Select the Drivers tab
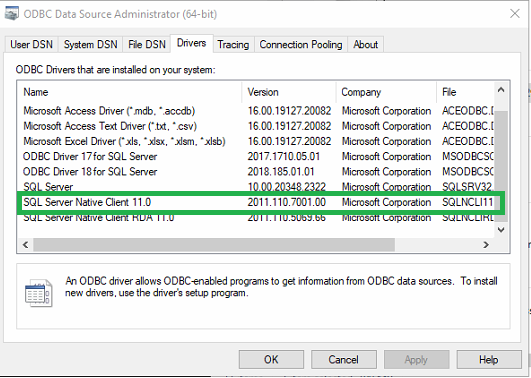 pos(192,43)
